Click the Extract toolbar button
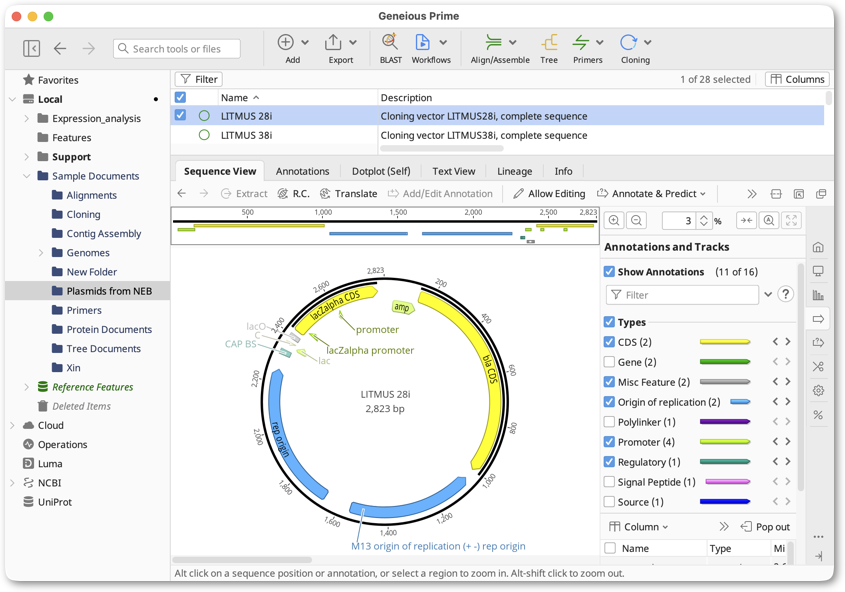Viewport: 845px width, 592px height. point(244,193)
